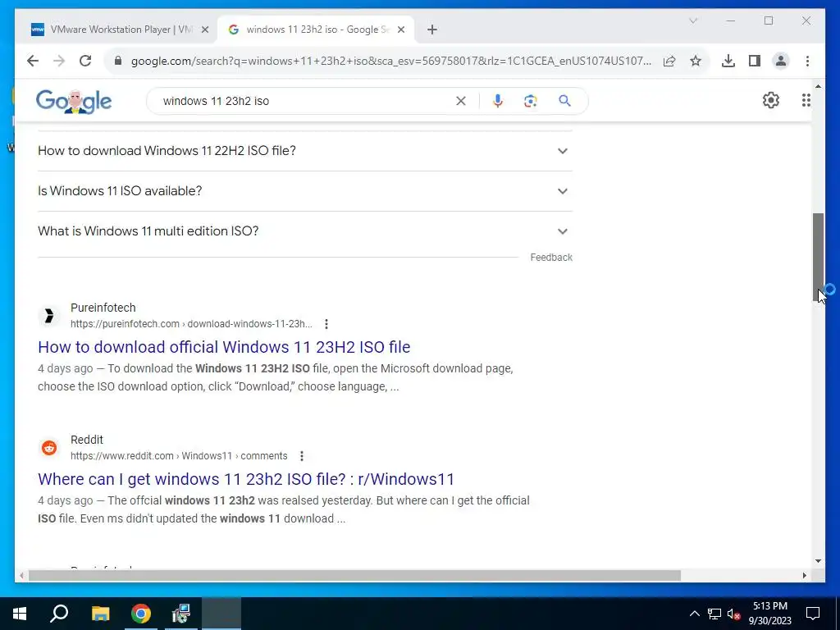Expand "What is Windows 11 multi edition ISO?"
840x630 pixels.
(x=305, y=231)
